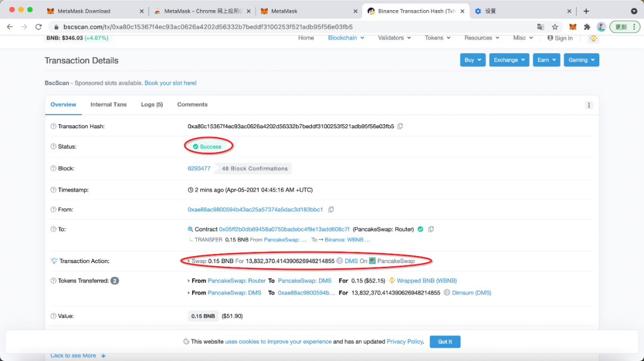
Task: Reload the page with the refresh icon
Action: tap(39, 27)
